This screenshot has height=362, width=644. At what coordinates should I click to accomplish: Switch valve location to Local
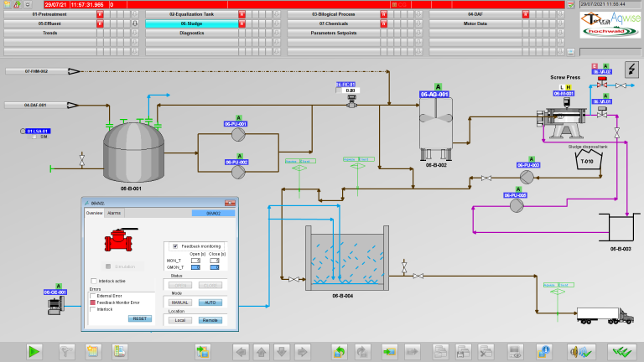[180, 320]
